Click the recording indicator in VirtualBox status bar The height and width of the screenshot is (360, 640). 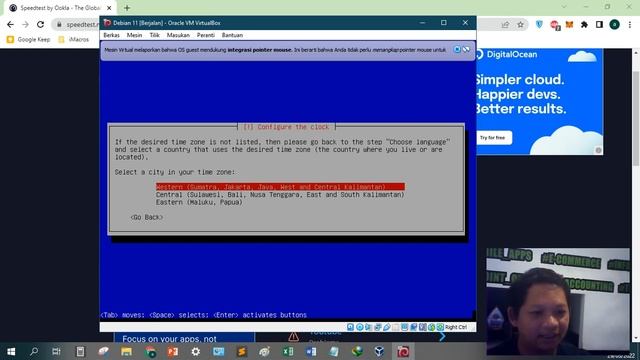(413, 327)
